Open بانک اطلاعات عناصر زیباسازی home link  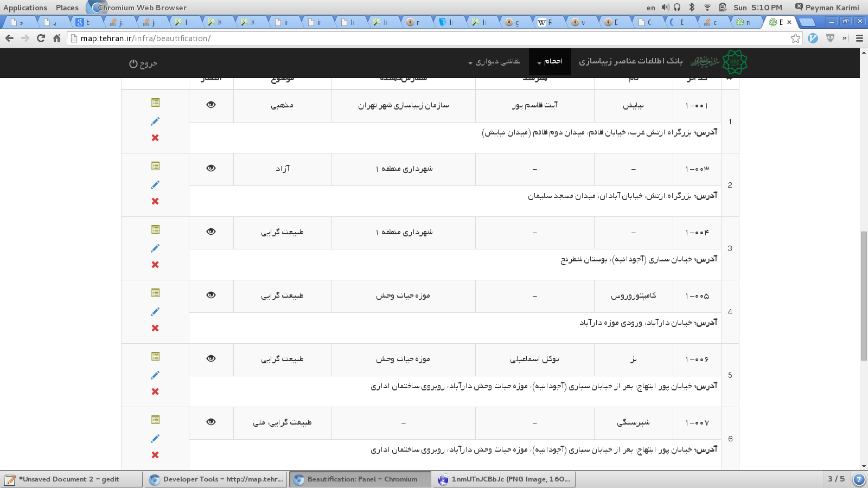(630, 61)
